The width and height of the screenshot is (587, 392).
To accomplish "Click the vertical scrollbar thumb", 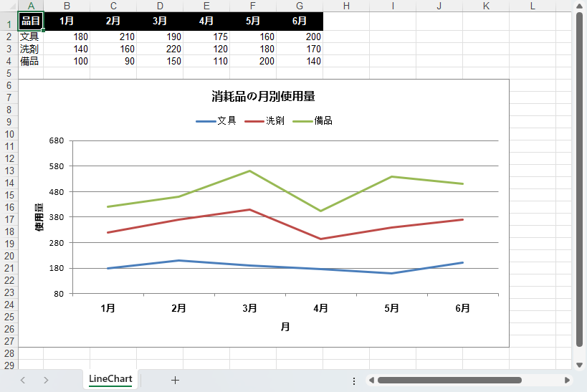I will click(579, 180).
